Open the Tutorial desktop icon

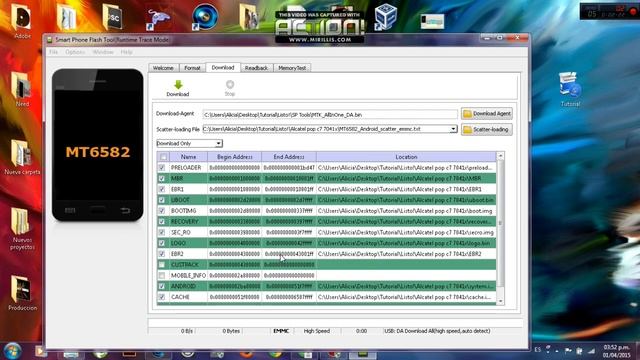click(x=570, y=89)
